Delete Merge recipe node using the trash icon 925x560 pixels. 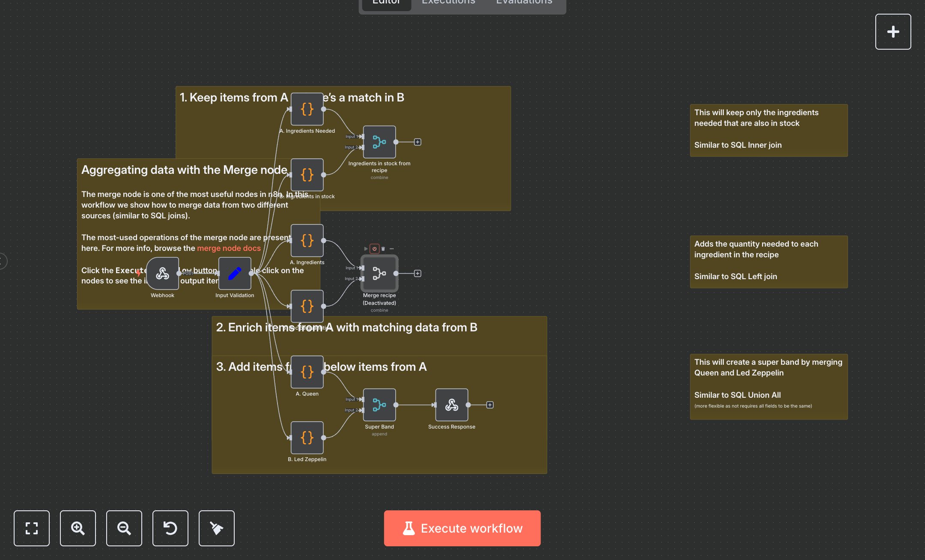tap(383, 248)
